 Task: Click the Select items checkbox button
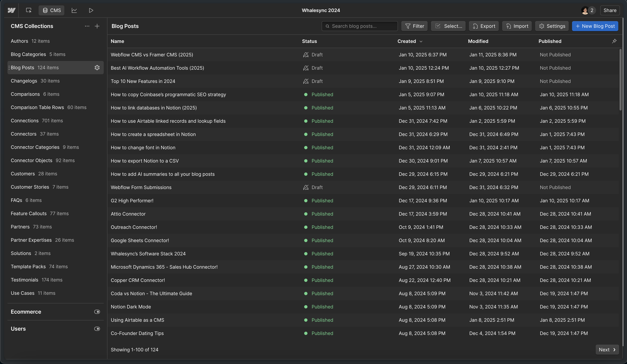coord(448,26)
